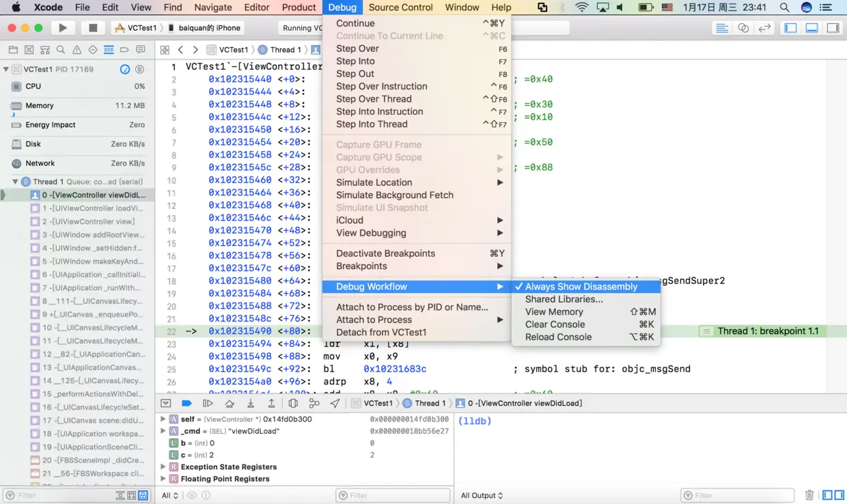The height and width of the screenshot is (504, 847).
Task: Select the Assistant editor icon
Action: [x=743, y=28]
